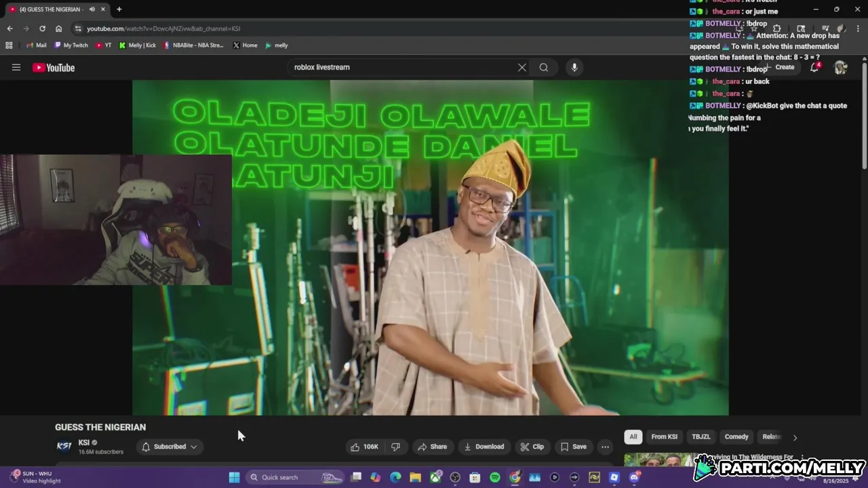This screenshot has width=868, height=488.
Task: Bookmark this page with the star
Action: point(753,28)
